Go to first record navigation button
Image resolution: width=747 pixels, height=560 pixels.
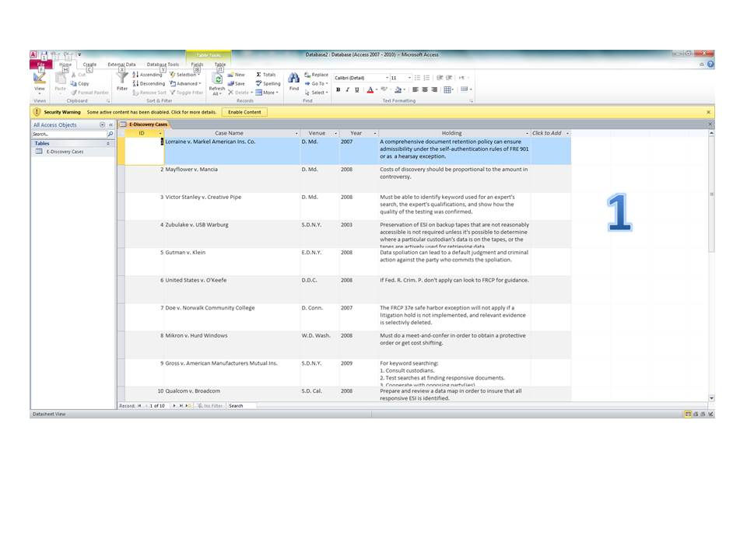(x=139, y=406)
